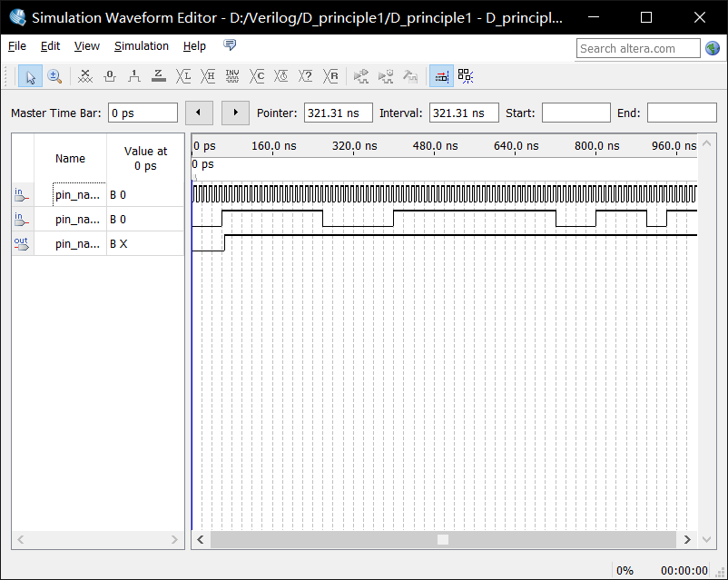Click the Forcing Low (0) icon

[x=110, y=76]
